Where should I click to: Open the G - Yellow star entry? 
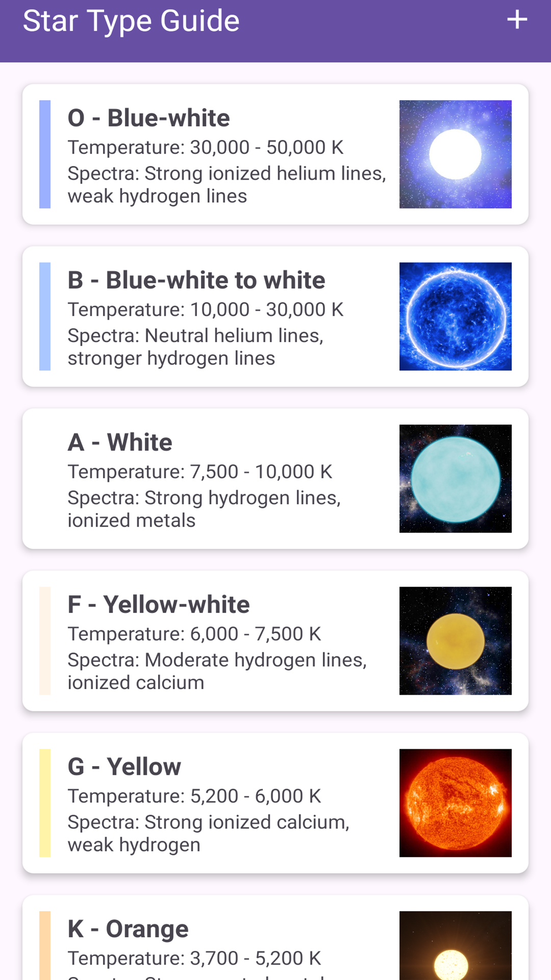275,803
